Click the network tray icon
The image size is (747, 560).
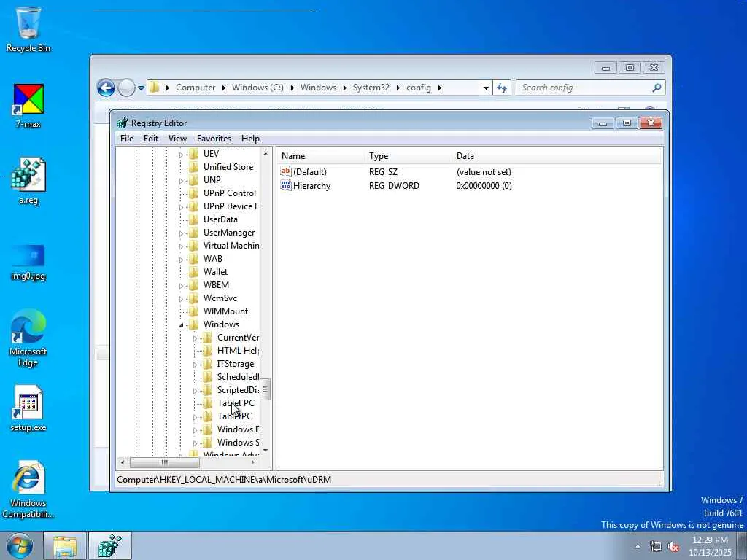(656, 547)
